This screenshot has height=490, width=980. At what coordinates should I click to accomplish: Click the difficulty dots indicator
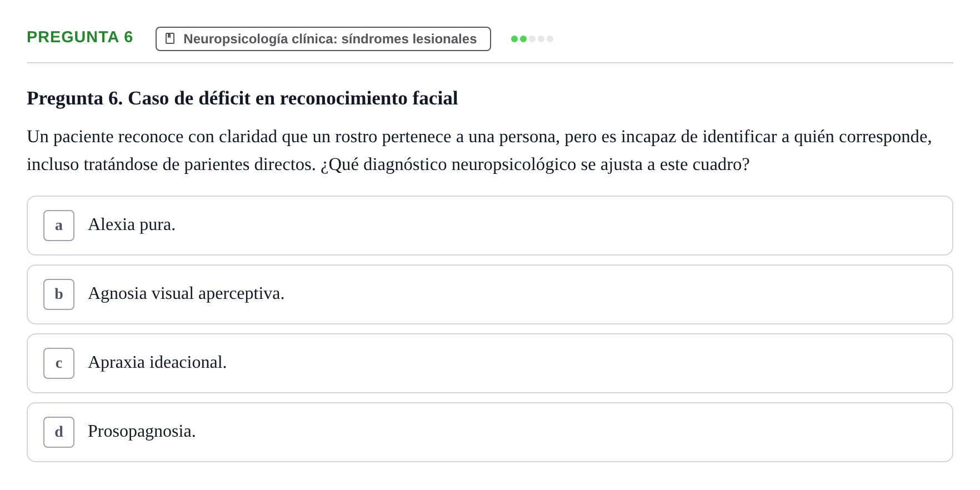[x=532, y=39]
